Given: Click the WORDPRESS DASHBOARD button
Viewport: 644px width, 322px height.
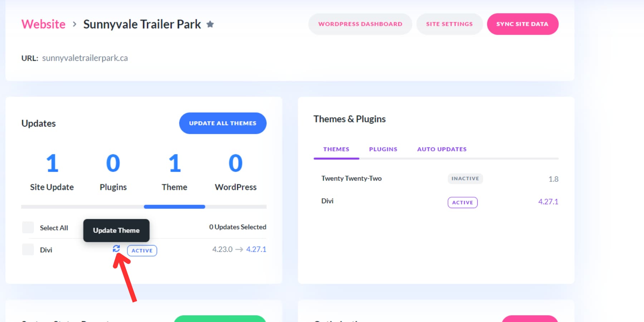Looking at the screenshot, I should click(360, 24).
